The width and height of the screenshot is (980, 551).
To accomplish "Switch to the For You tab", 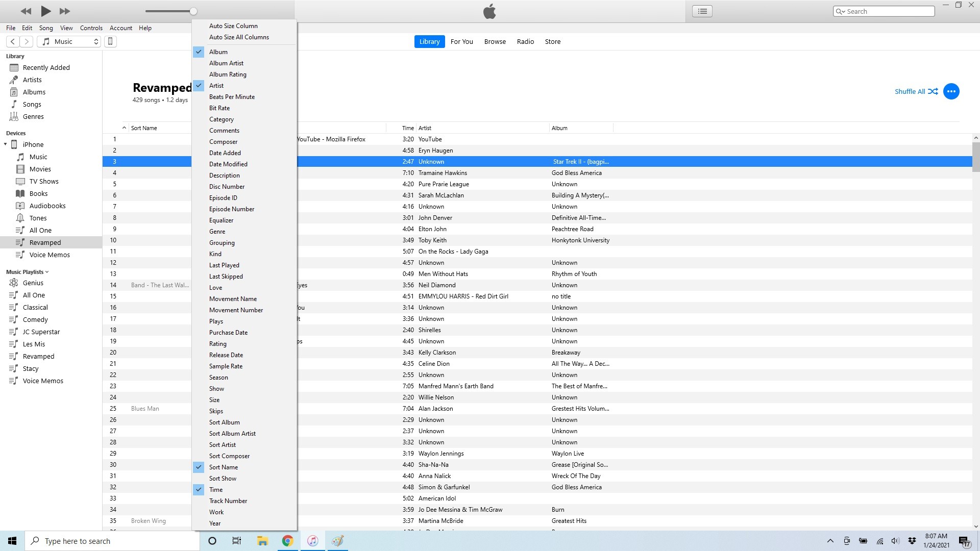I will tap(461, 41).
